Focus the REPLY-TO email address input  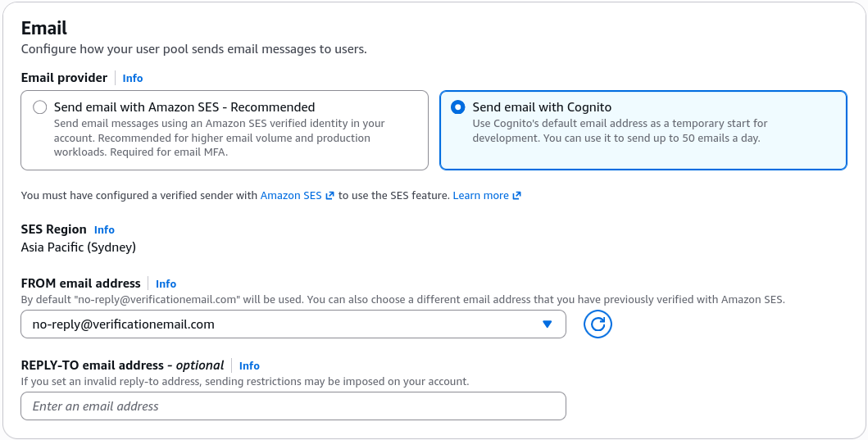point(293,406)
